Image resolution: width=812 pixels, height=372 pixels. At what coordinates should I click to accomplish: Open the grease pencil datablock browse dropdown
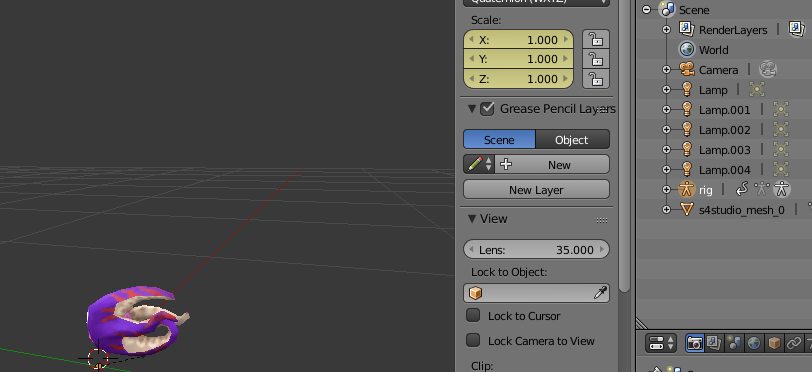pos(480,164)
